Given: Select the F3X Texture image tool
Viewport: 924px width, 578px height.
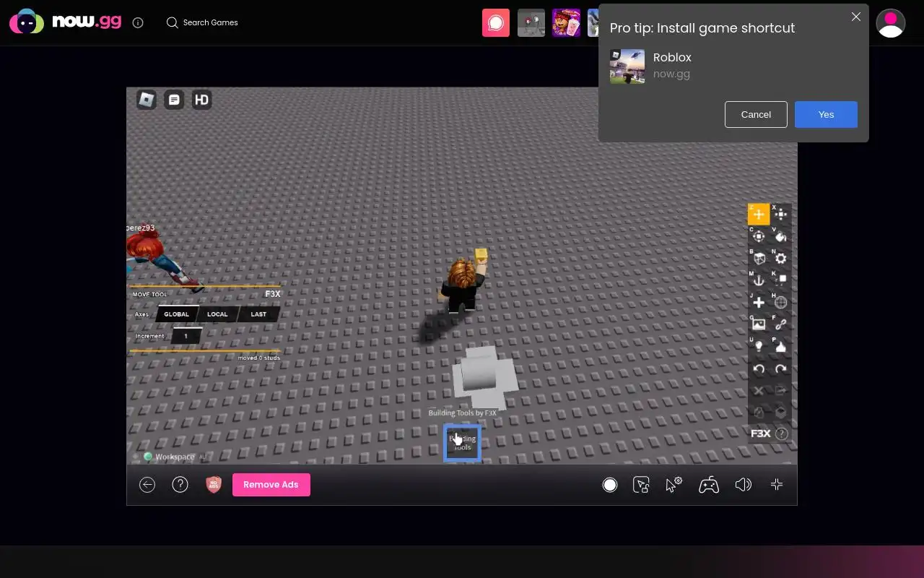Looking at the screenshot, I should 759,324.
